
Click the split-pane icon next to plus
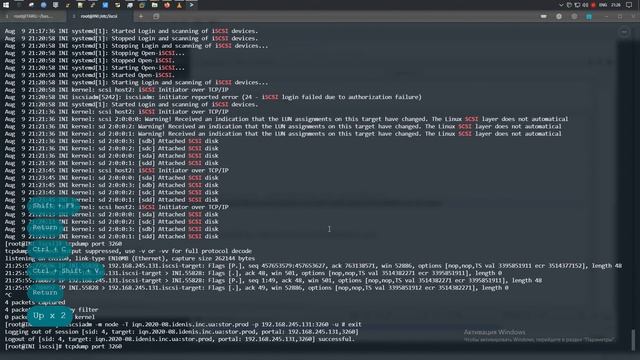156,16
